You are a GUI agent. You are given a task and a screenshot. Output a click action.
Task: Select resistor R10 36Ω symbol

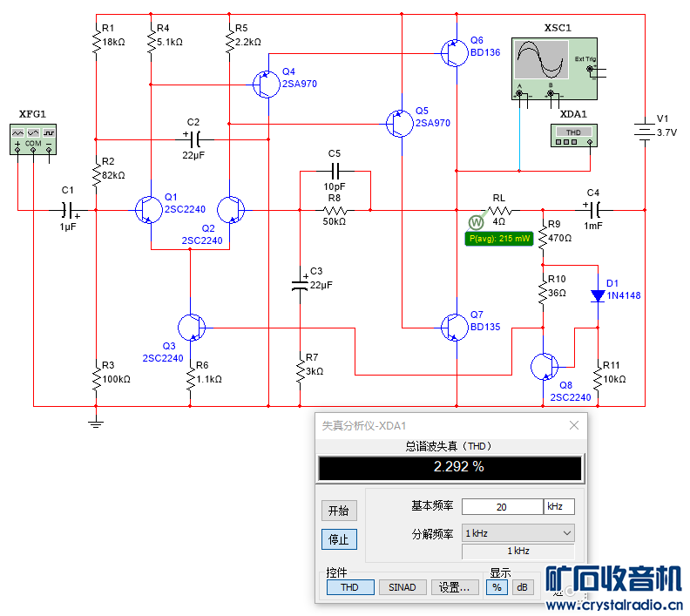click(543, 292)
